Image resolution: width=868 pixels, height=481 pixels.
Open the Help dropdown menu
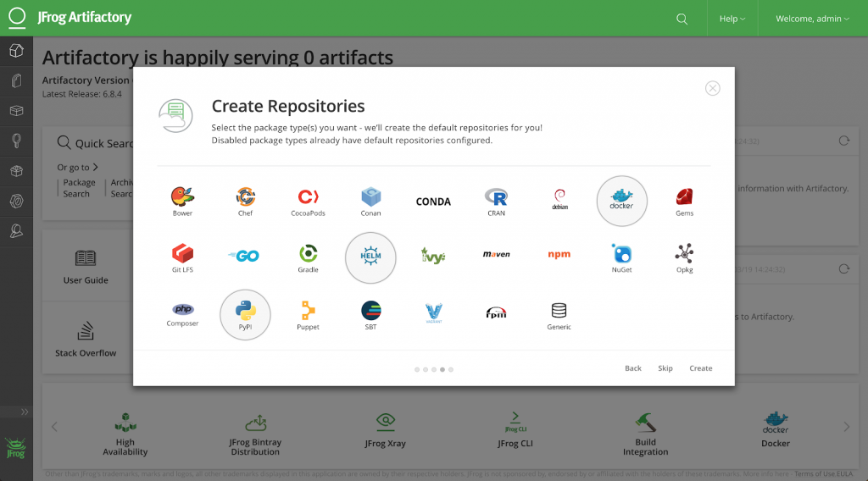tap(732, 19)
